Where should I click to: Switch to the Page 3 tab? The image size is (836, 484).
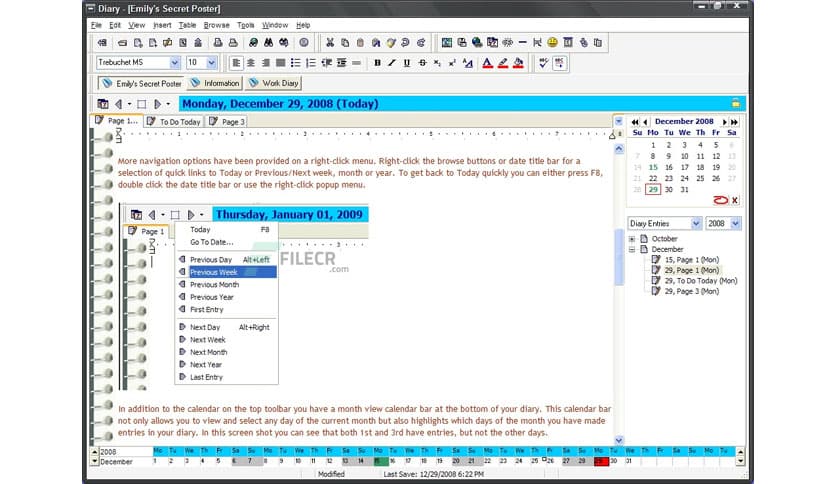[x=228, y=122]
